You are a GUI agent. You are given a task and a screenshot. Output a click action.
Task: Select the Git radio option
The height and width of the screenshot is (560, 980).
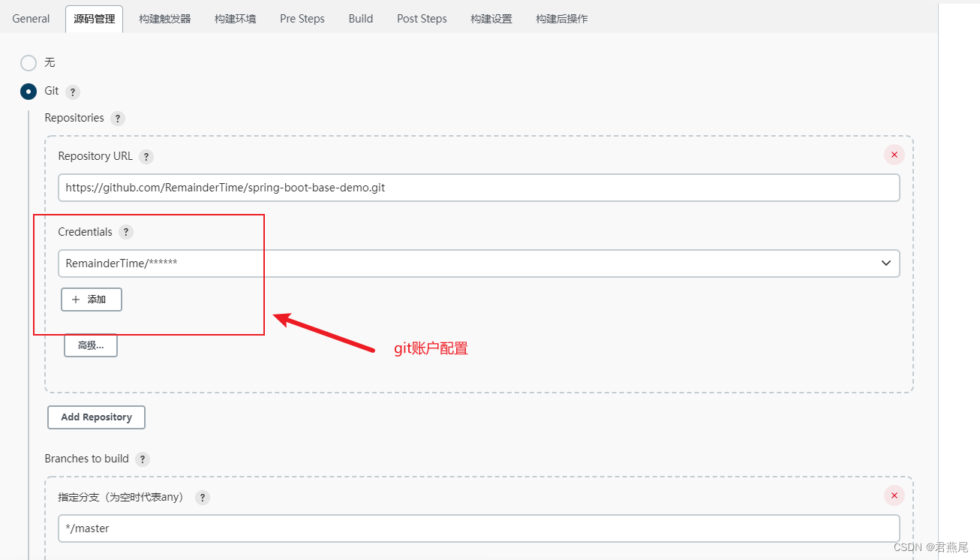tap(29, 92)
